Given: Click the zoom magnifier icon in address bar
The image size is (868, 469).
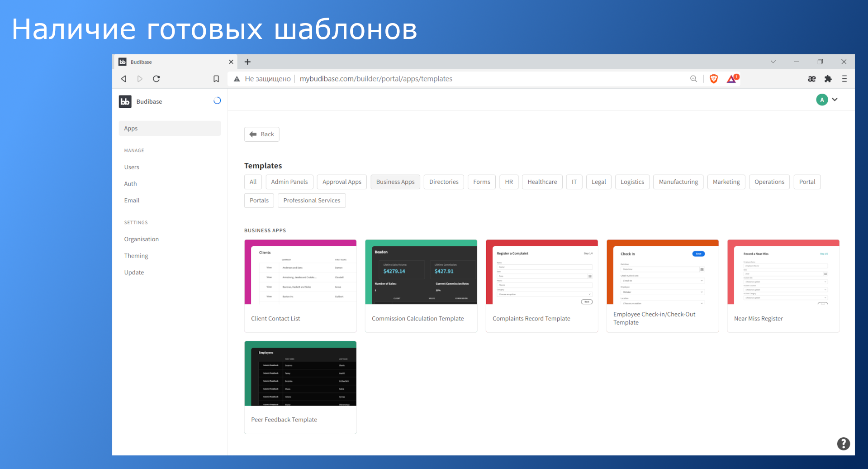Looking at the screenshot, I should click(x=693, y=79).
